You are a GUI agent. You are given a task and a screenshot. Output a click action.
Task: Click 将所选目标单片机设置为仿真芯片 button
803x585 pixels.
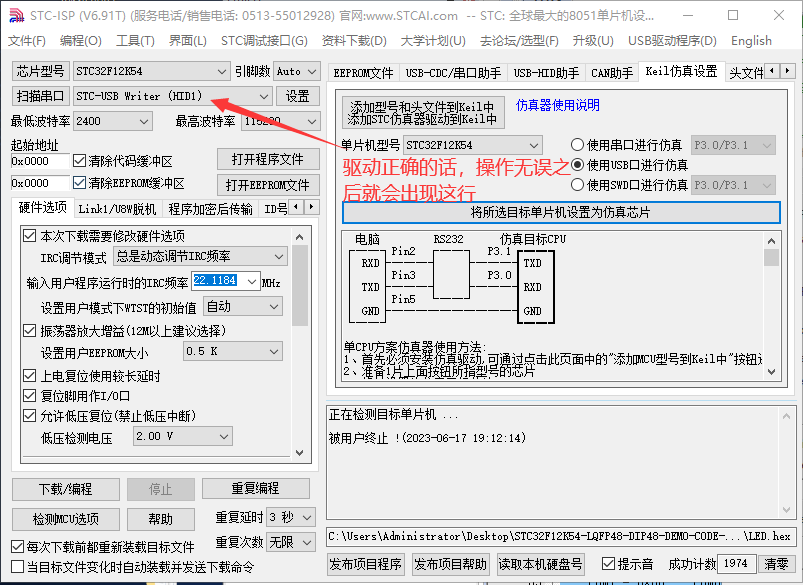point(561,212)
